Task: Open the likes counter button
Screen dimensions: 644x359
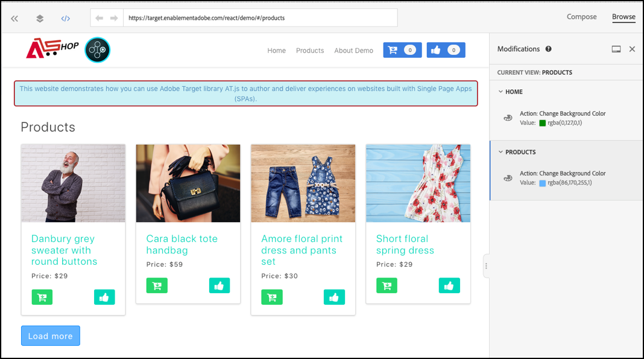Action: coord(446,50)
